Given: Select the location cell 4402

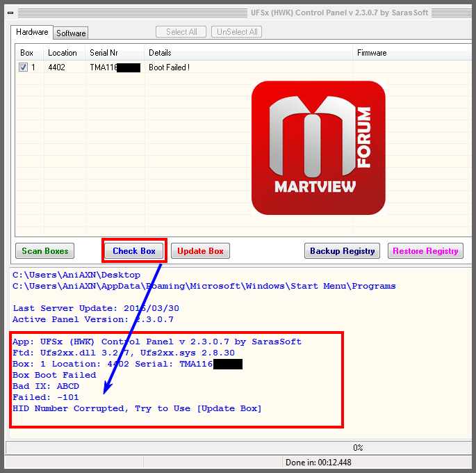Looking at the screenshot, I should [x=57, y=67].
